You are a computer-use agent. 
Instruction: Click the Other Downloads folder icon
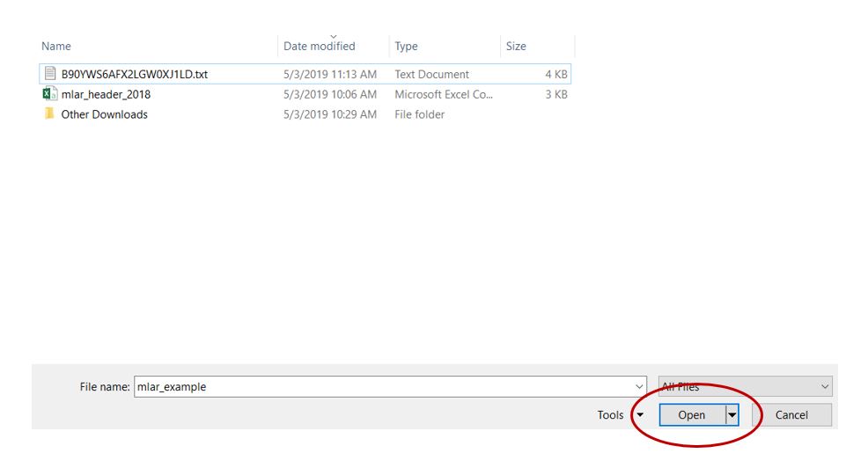point(49,113)
